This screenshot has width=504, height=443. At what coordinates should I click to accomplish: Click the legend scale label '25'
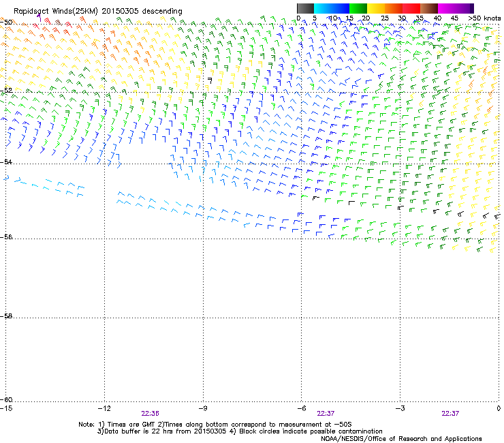pyautogui.click(x=384, y=18)
